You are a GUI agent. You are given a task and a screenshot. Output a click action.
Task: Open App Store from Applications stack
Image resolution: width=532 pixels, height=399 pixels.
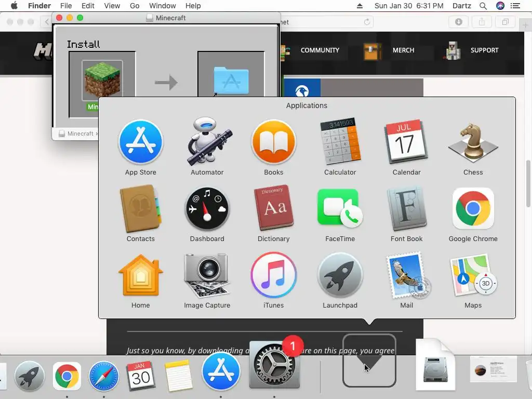point(140,142)
